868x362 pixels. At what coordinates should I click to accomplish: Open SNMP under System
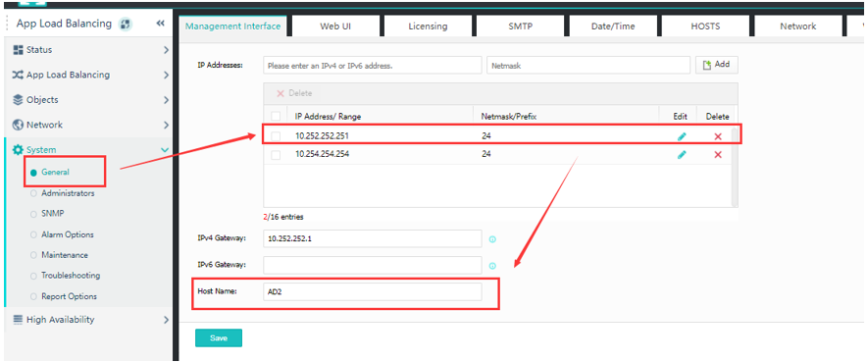pos(54,213)
